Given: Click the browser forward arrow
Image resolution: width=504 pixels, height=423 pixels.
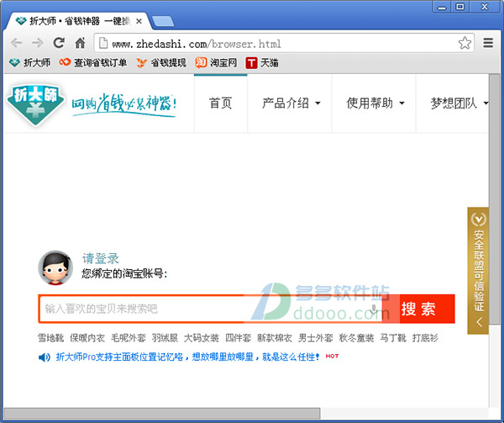Looking at the screenshot, I should 38,43.
